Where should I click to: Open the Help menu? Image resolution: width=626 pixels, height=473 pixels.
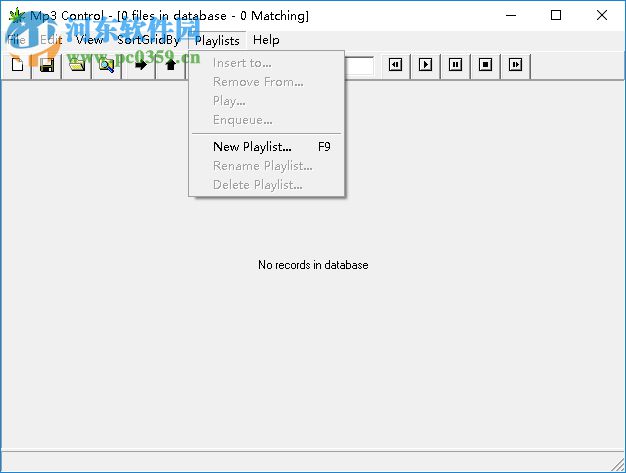point(266,40)
